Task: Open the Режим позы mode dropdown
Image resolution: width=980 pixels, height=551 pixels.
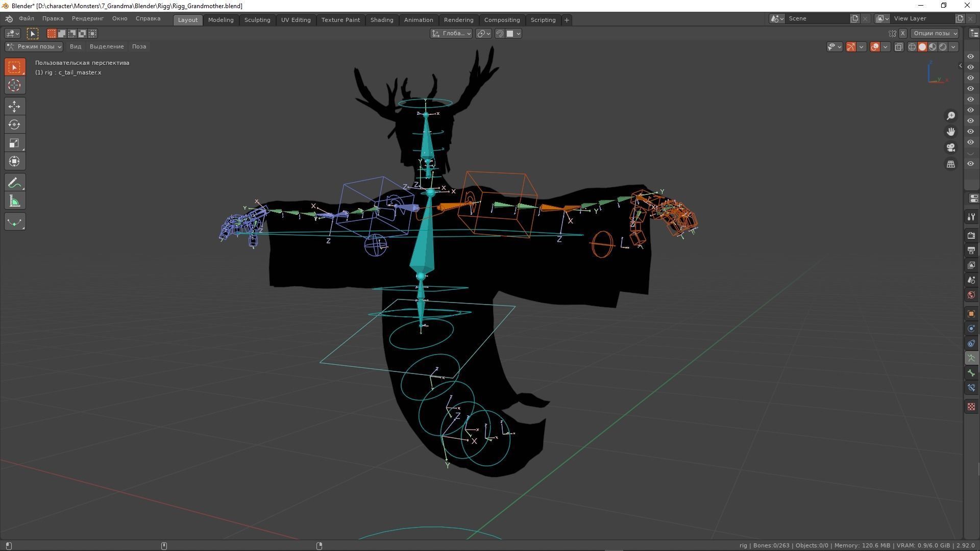Action: [x=34, y=46]
